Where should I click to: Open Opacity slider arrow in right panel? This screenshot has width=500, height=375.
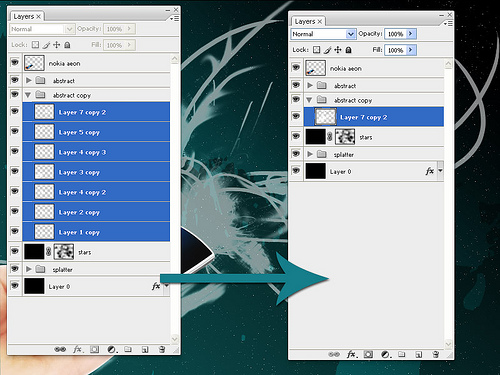(x=411, y=34)
